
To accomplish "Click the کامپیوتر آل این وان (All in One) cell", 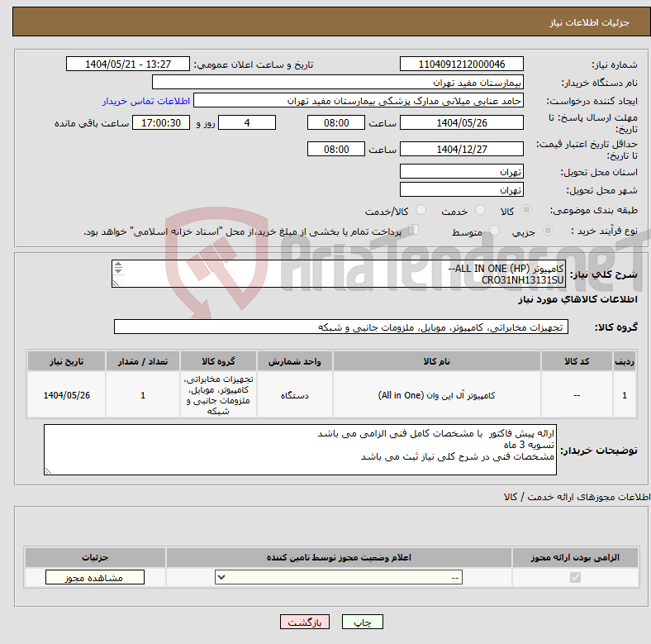I will 437,395.
